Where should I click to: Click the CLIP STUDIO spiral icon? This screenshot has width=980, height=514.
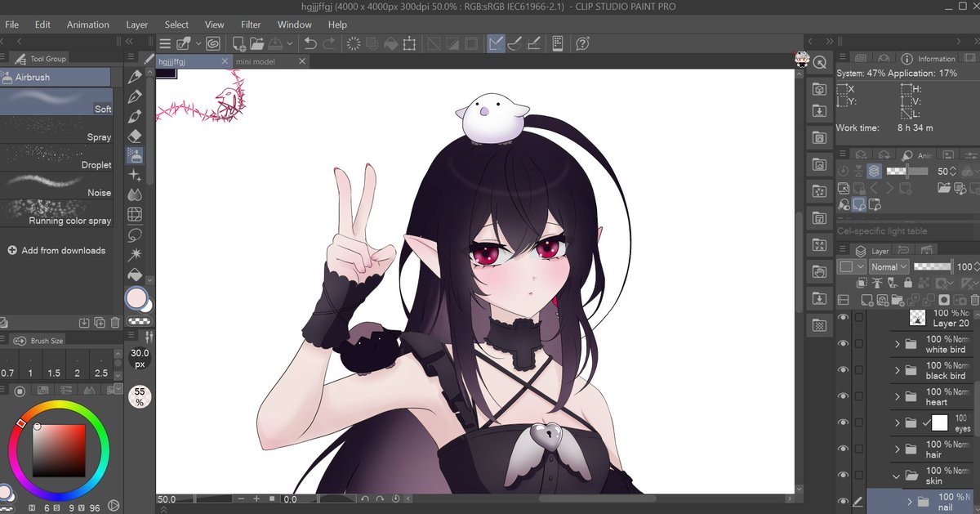pos(212,43)
